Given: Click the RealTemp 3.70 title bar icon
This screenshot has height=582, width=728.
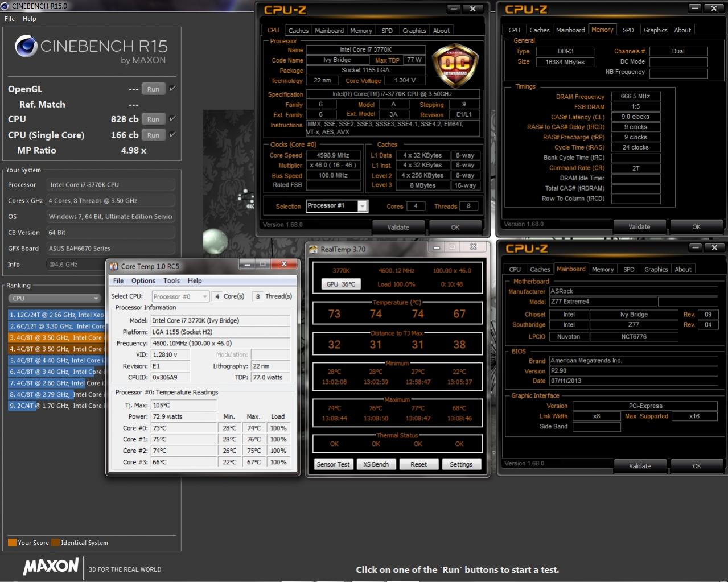Looking at the screenshot, I should click(313, 249).
